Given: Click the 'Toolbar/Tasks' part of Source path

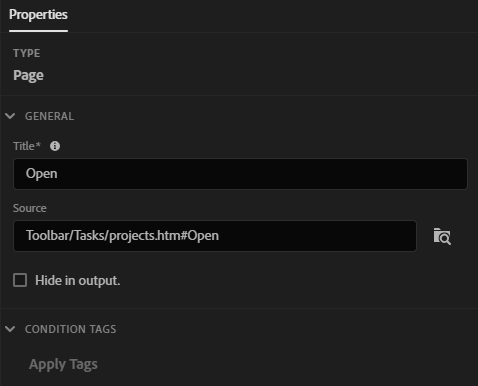Looking at the screenshot, I should (65, 236).
